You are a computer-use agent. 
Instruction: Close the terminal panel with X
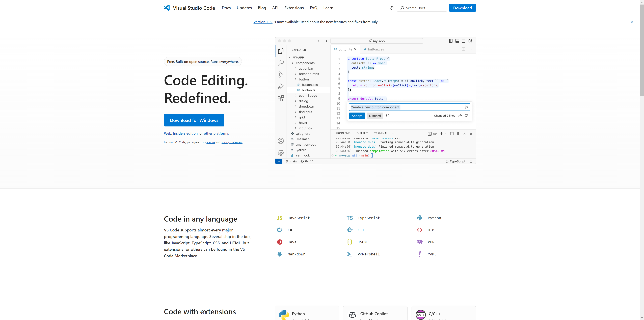click(x=471, y=134)
